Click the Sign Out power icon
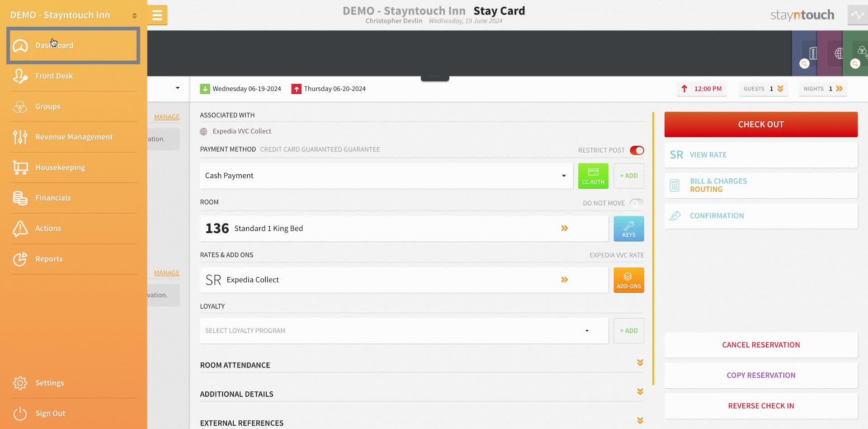This screenshot has height=429, width=868. (20, 413)
